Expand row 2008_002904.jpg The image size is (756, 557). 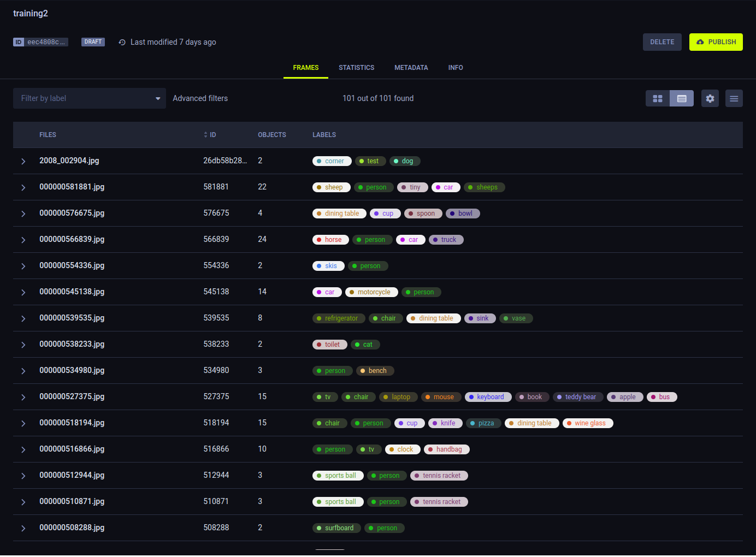23,161
